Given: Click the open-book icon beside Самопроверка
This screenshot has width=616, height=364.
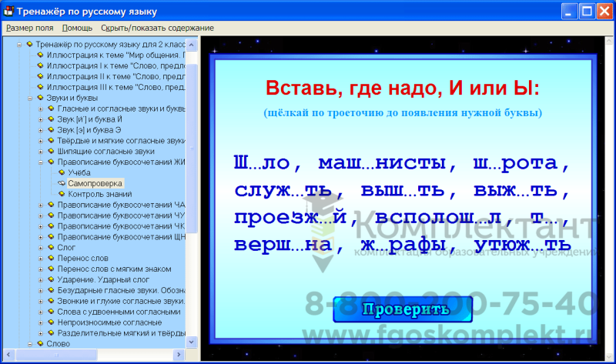Looking at the screenshot, I should click(62, 183).
